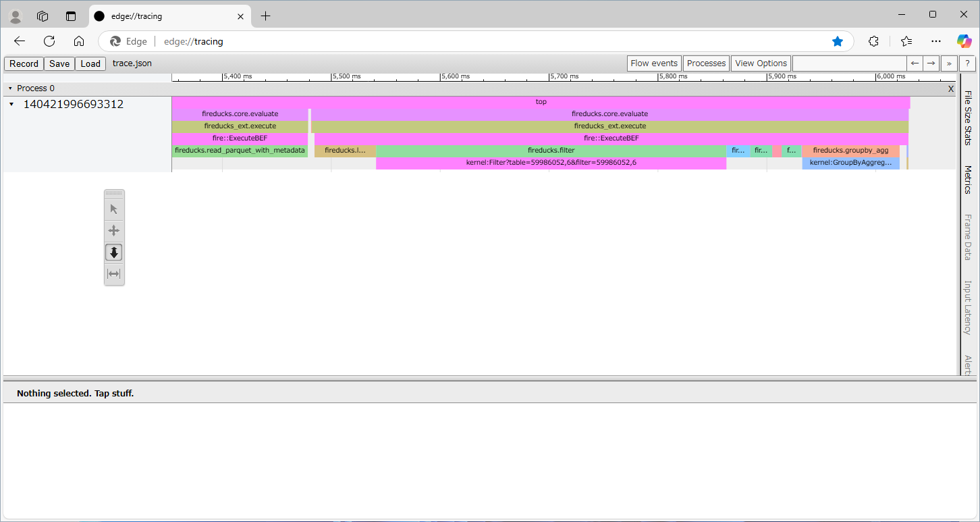Screen dimensions: 980x522
Task: Toggle Flow events display
Action: click(654, 63)
